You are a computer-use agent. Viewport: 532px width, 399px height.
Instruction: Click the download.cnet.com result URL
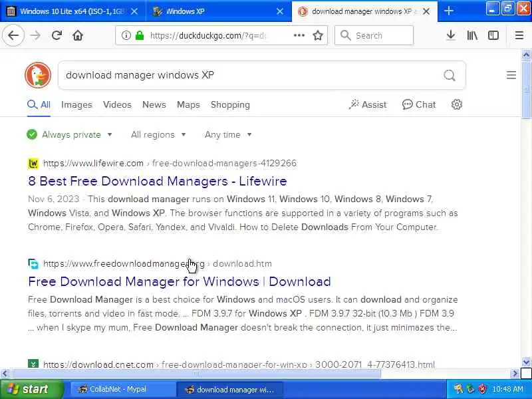(x=239, y=364)
